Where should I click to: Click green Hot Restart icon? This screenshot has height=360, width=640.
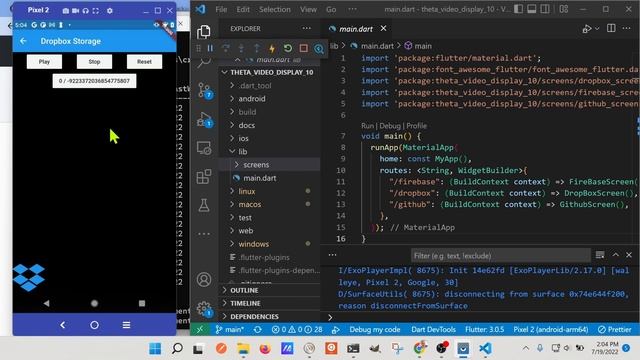point(287,48)
